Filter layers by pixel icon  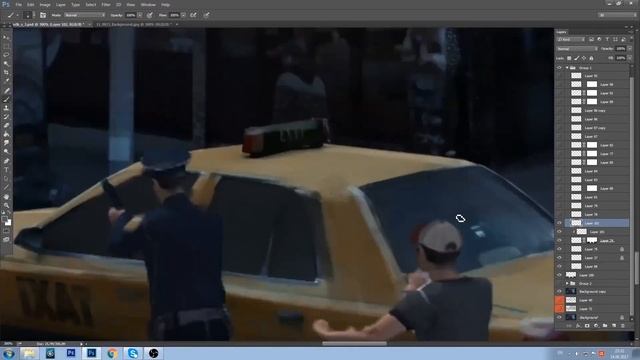coord(591,40)
